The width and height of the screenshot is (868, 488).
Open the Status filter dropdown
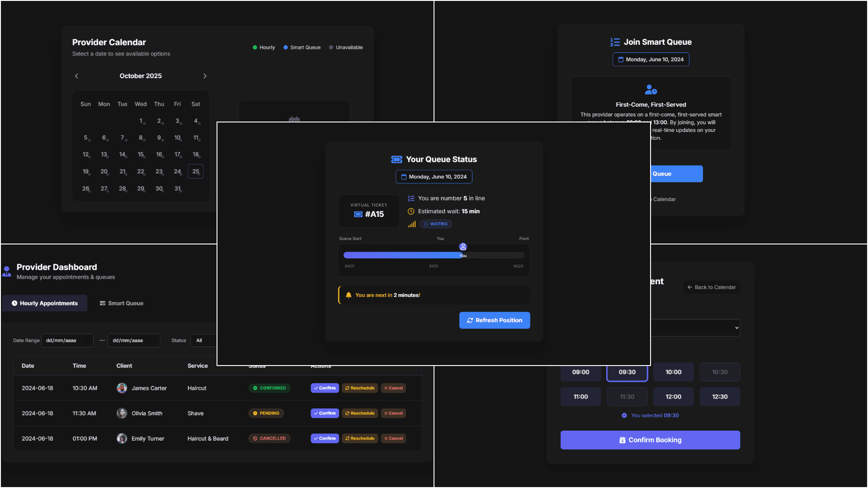[203, 341]
